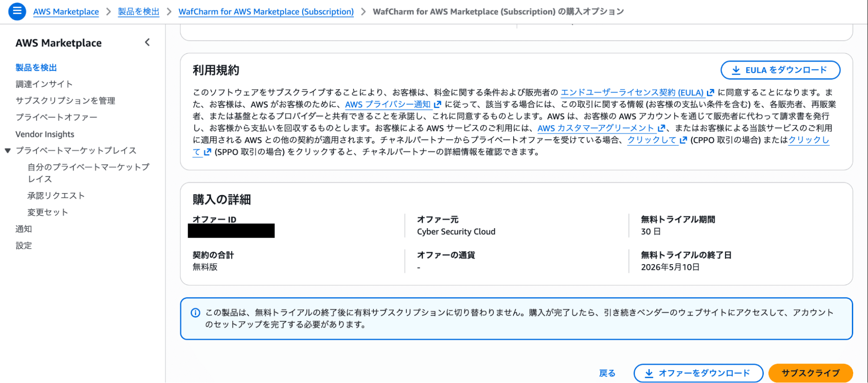The width and height of the screenshot is (868, 383).
Task: Click the info icon in the notice banner
Action: coord(195,313)
